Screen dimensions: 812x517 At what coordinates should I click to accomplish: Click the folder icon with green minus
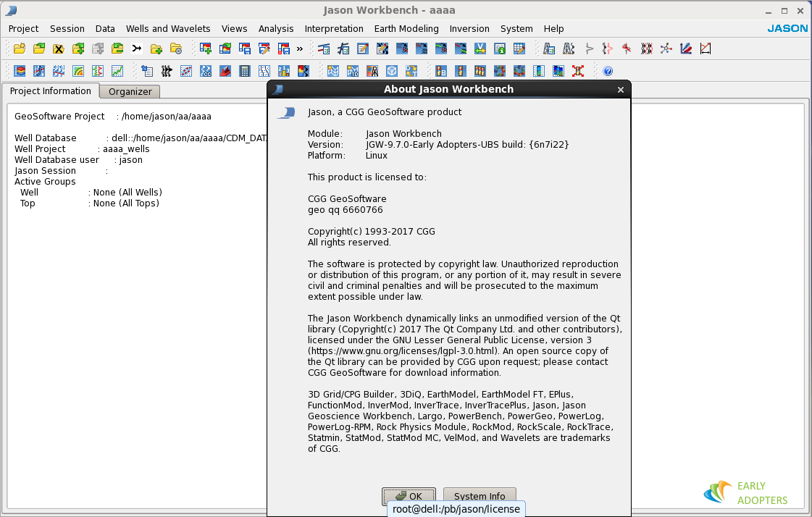point(117,49)
